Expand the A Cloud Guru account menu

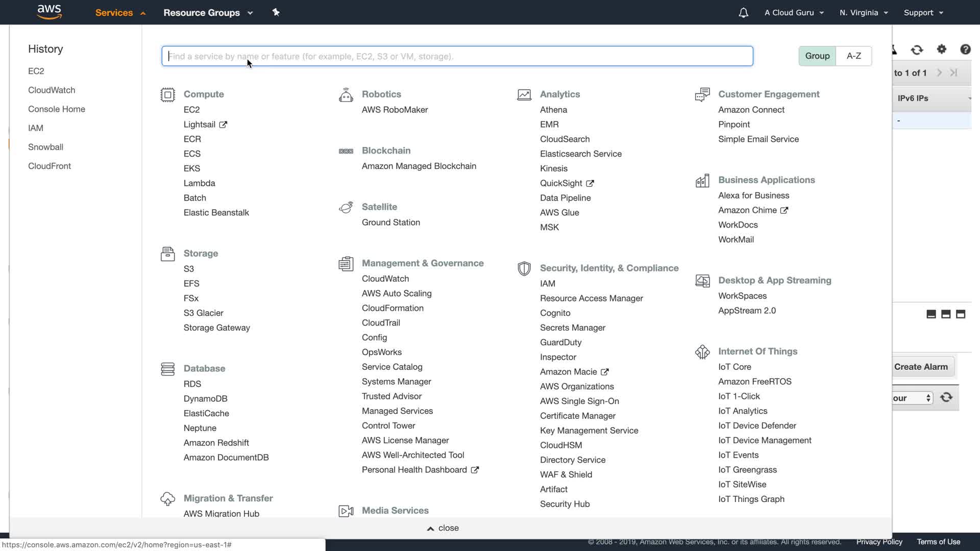pos(794,13)
